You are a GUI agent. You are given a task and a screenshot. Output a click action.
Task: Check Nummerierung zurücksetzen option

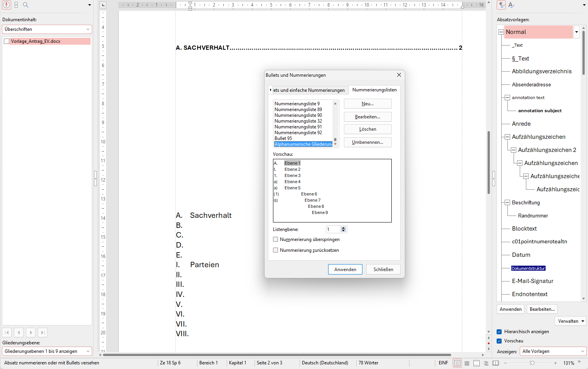coord(275,250)
